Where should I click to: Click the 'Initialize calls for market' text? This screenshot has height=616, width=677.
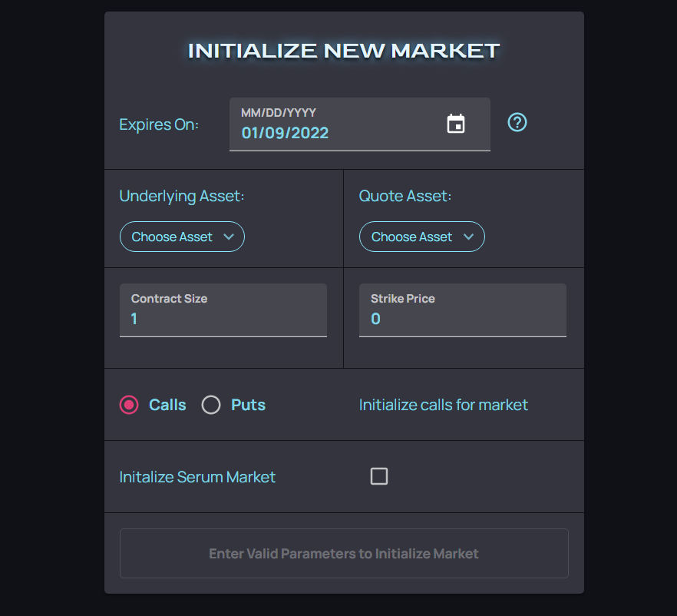pos(444,405)
